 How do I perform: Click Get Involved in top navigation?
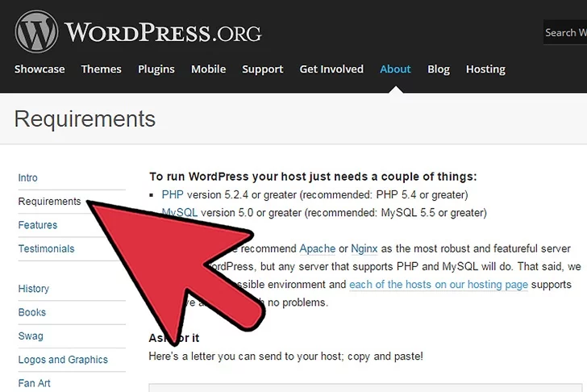331,69
